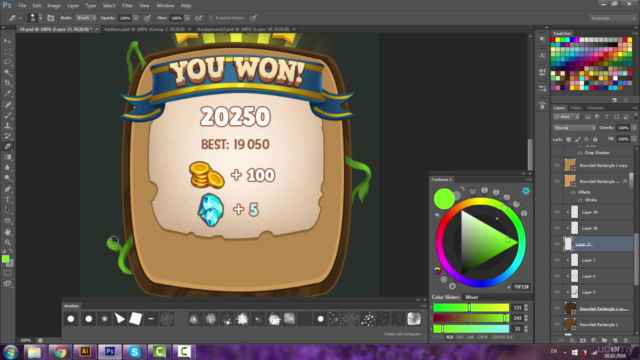640x360 pixels.
Task: Click the create new layer icon
Action: 615,340
